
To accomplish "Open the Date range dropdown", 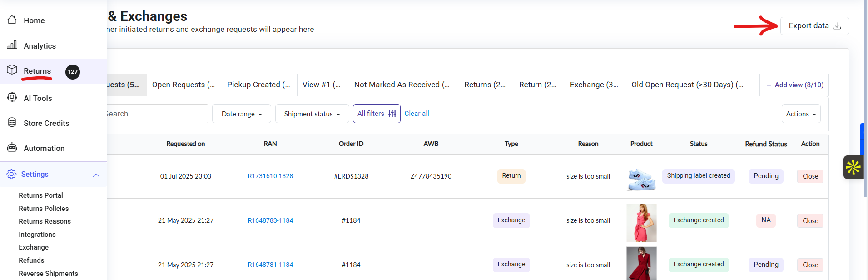I will [242, 114].
